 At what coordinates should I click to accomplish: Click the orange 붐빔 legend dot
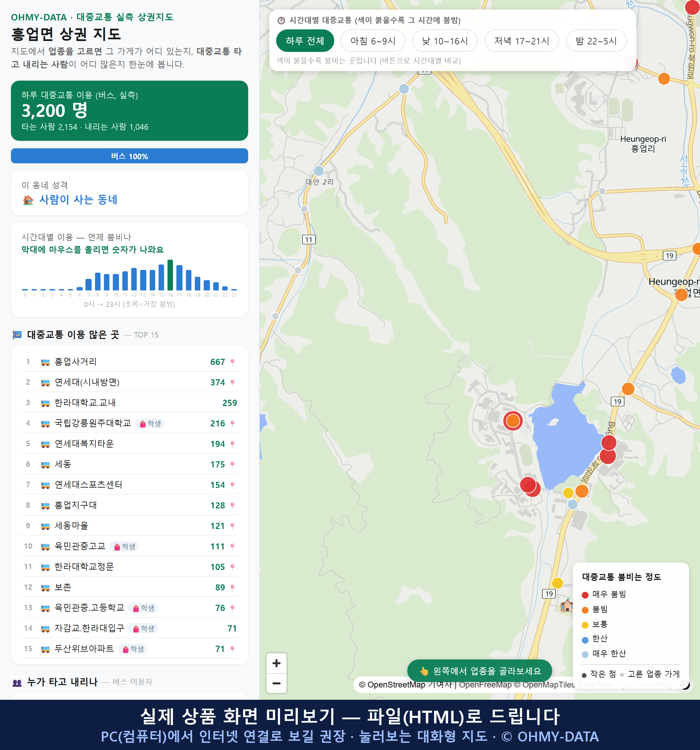coord(585,610)
